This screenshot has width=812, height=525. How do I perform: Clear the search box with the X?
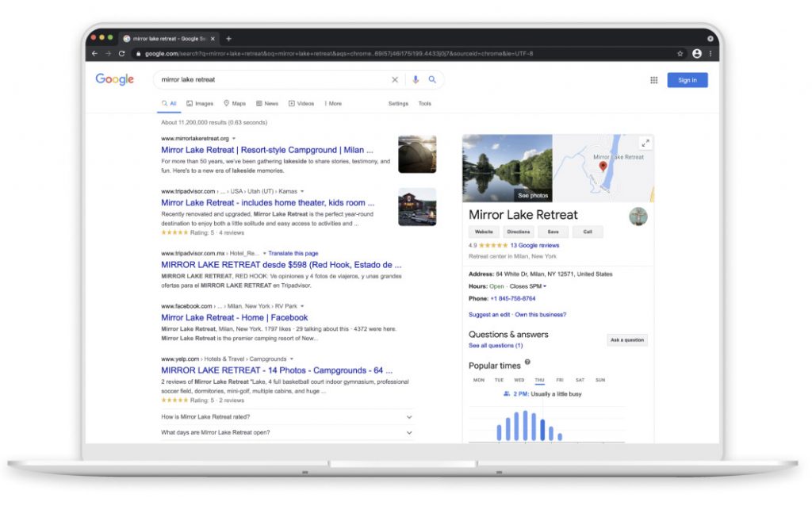(395, 80)
